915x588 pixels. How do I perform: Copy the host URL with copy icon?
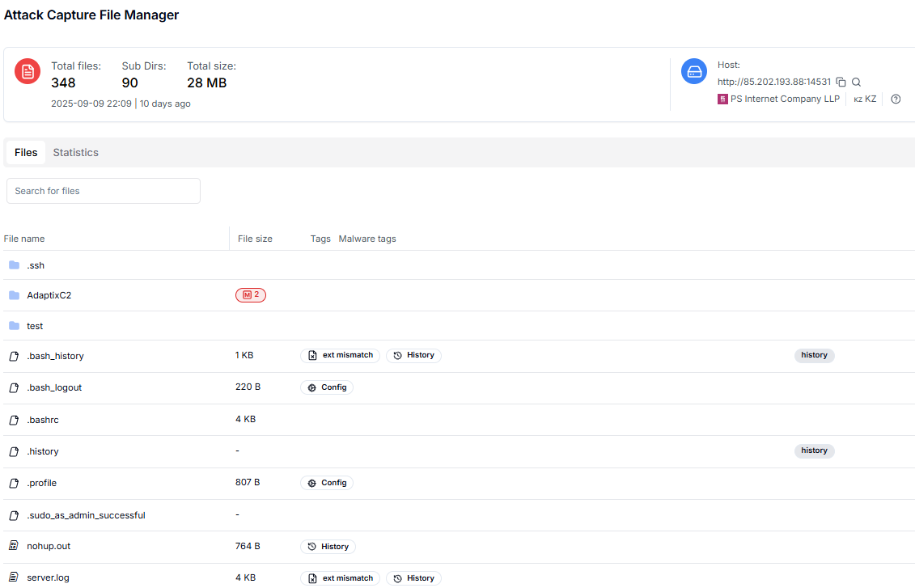point(841,82)
